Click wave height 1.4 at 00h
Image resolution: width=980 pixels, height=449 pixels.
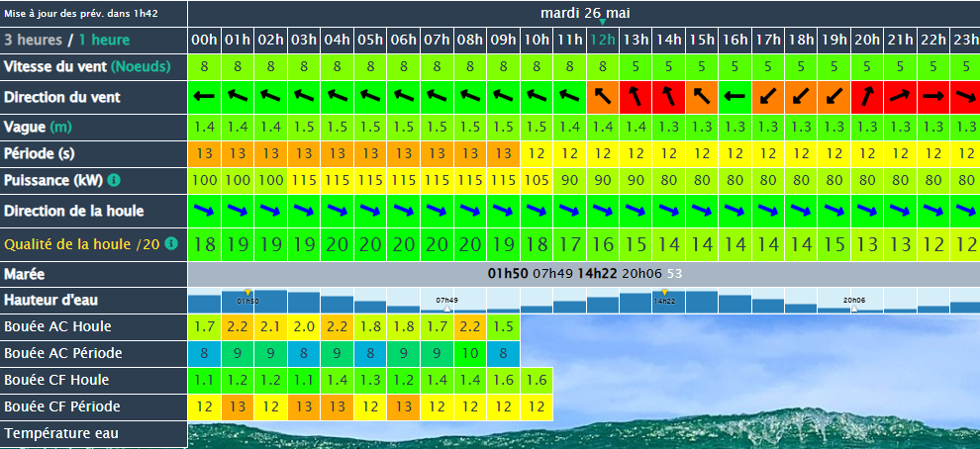[x=204, y=128]
